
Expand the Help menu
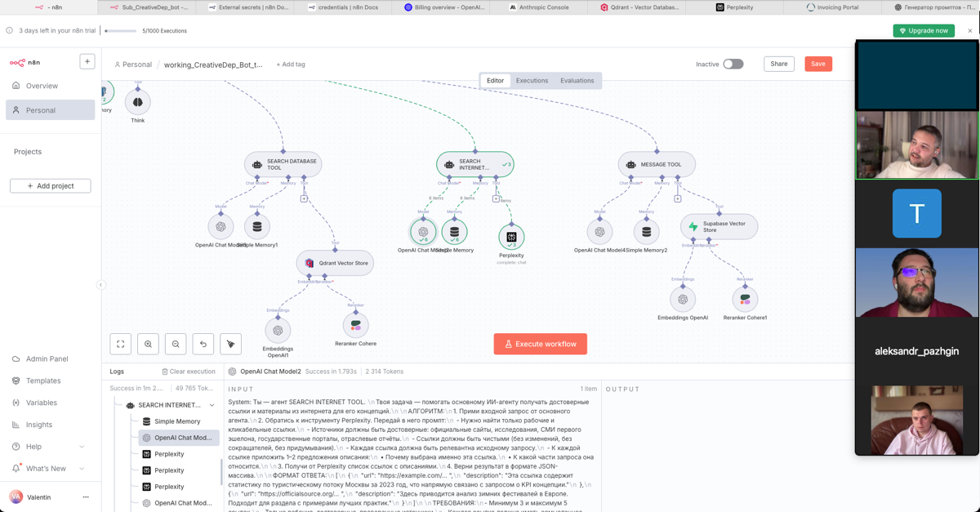click(49, 447)
